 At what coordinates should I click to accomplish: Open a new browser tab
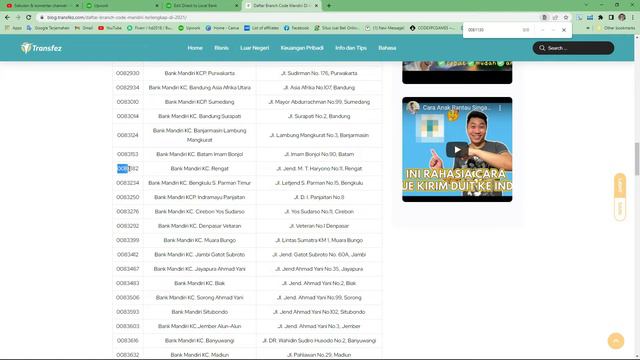click(x=329, y=6)
